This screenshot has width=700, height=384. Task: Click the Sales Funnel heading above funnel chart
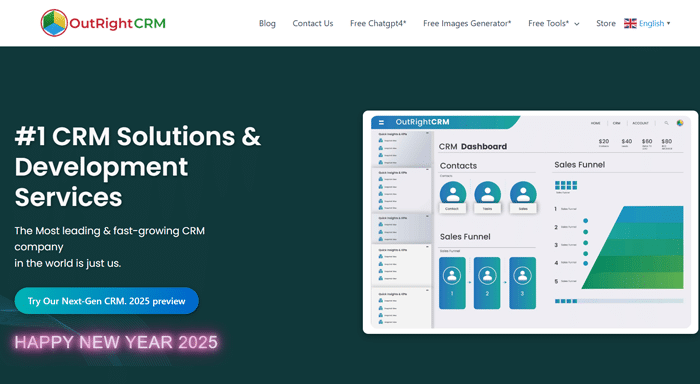point(579,165)
